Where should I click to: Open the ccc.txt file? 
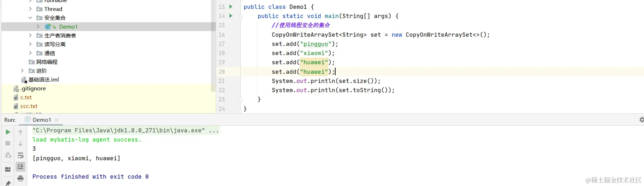[29, 106]
